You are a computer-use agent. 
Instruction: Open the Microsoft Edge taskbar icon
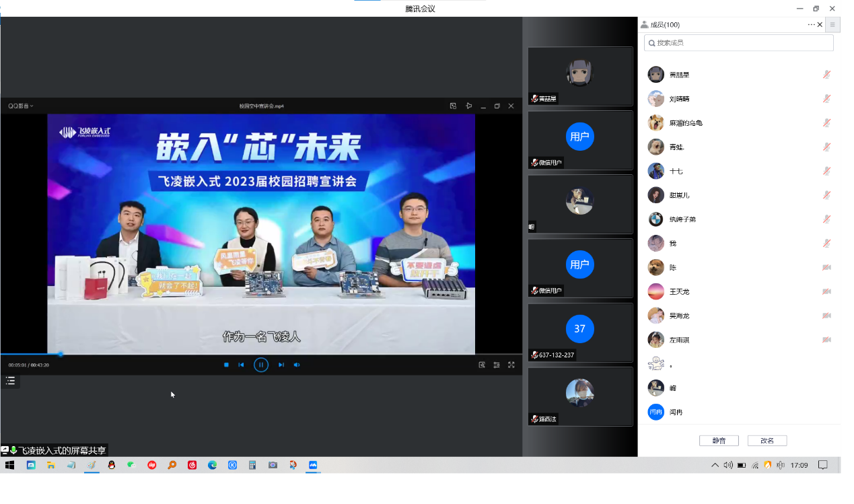[213, 465]
